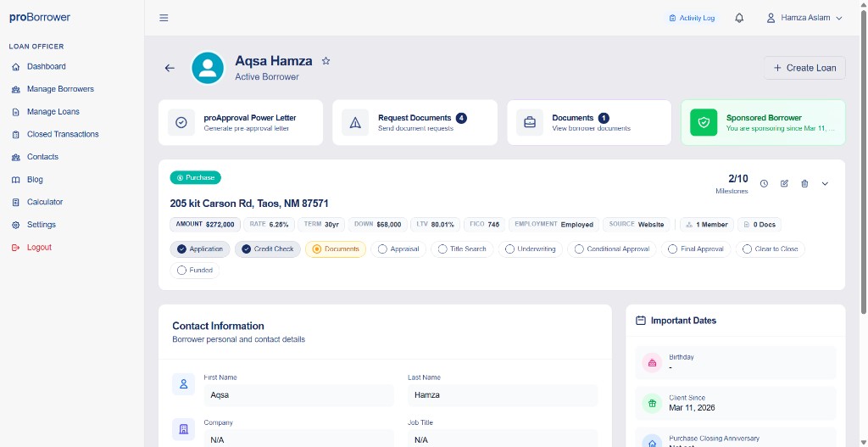Click the green Purchase tag
The height and width of the screenshot is (447, 868).
coord(196,178)
